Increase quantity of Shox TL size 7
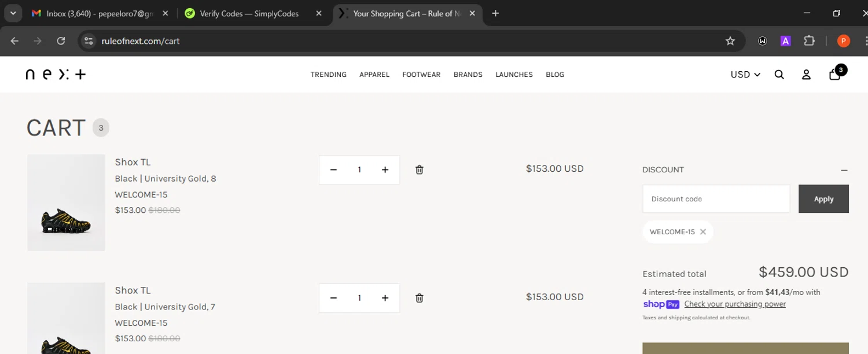Image resolution: width=868 pixels, height=354 pixels. (x=385, y=298)
